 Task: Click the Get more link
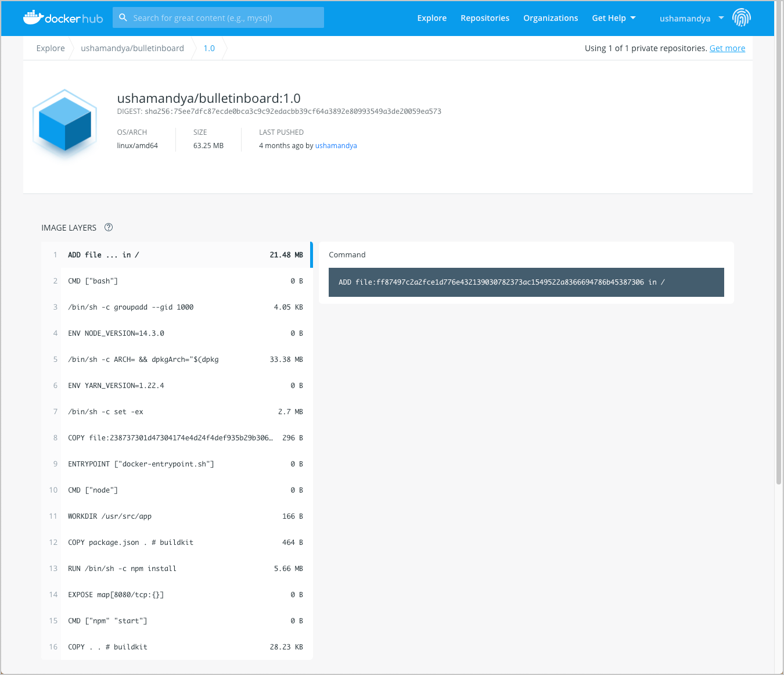(x=727, y=48)
